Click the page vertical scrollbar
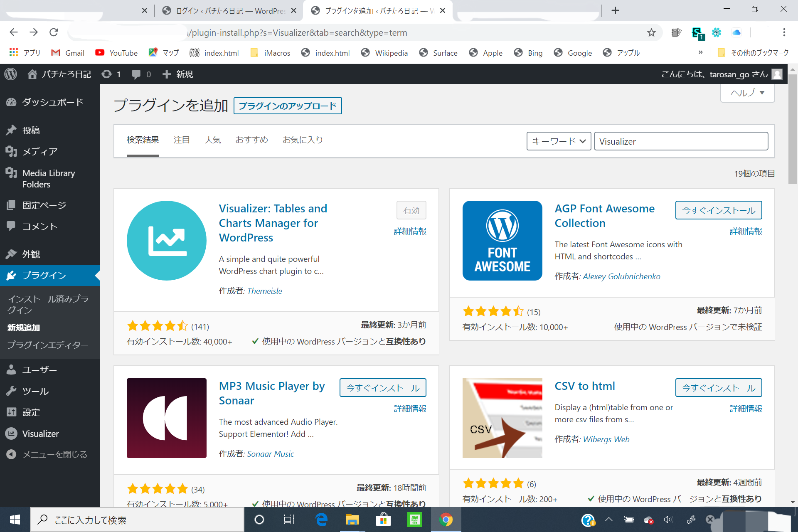Image resolution: width=798 pixels, height=532 pixels. [x=793, y=129]
